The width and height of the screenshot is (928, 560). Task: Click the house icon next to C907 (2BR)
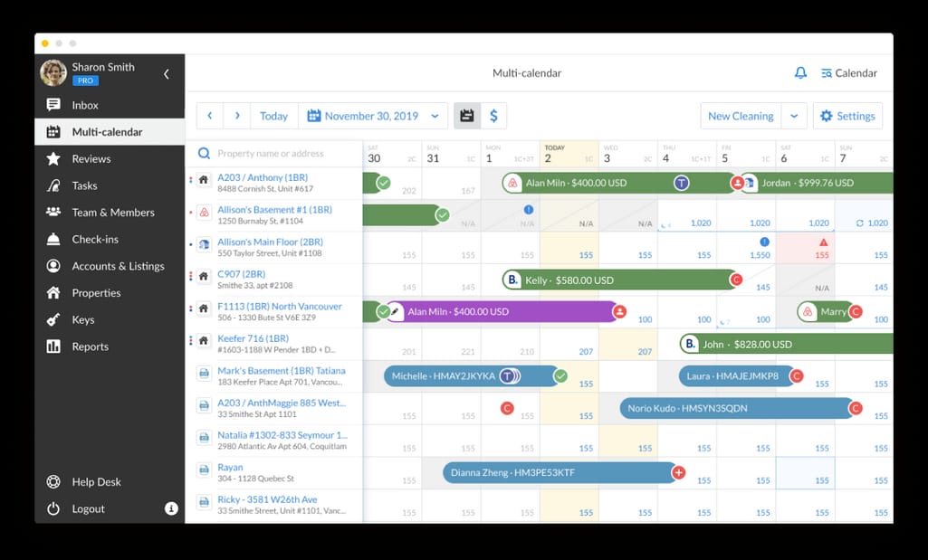coord(204,276)
